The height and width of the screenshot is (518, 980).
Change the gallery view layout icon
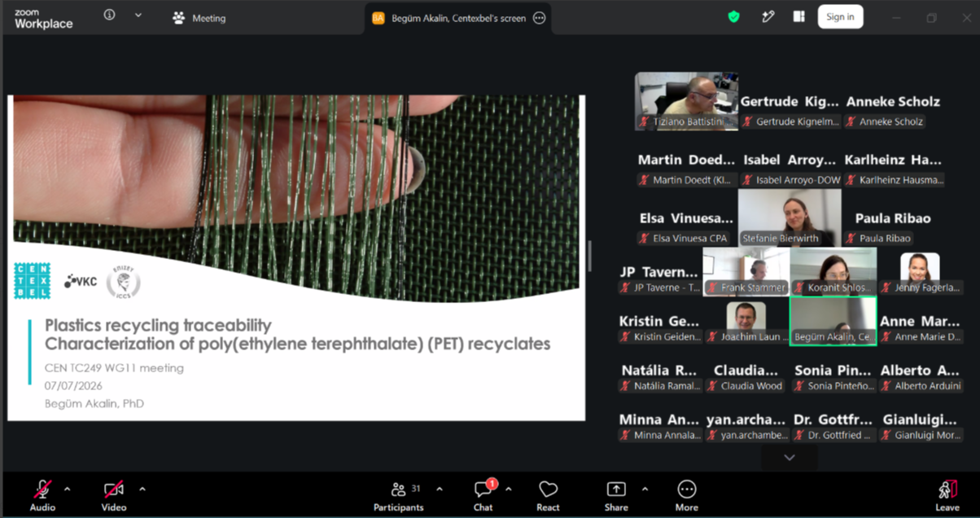pos(798,17)
